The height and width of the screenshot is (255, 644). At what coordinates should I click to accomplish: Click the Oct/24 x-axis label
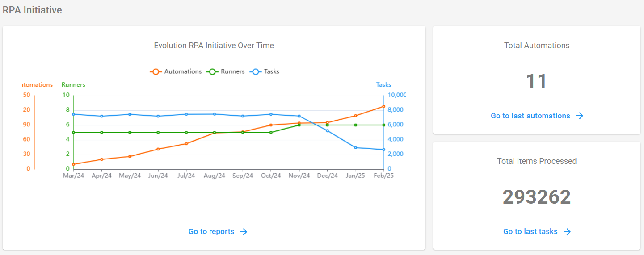coord(271,176)
